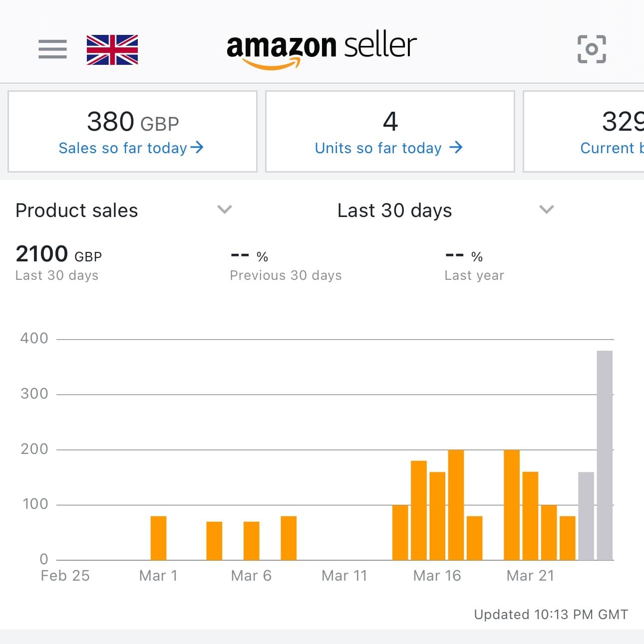Tap the tallest grey bar in chart
The width and height of the screenshot is (644, 644).
pos(605,454)
